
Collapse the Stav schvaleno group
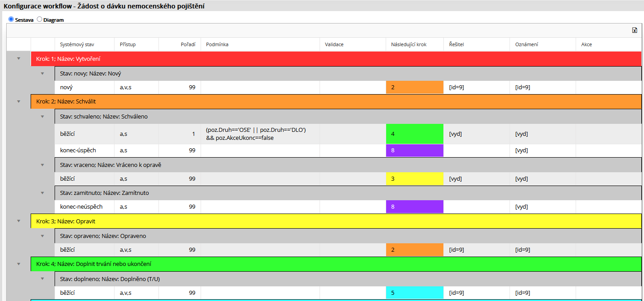click(x=43, y=116)
